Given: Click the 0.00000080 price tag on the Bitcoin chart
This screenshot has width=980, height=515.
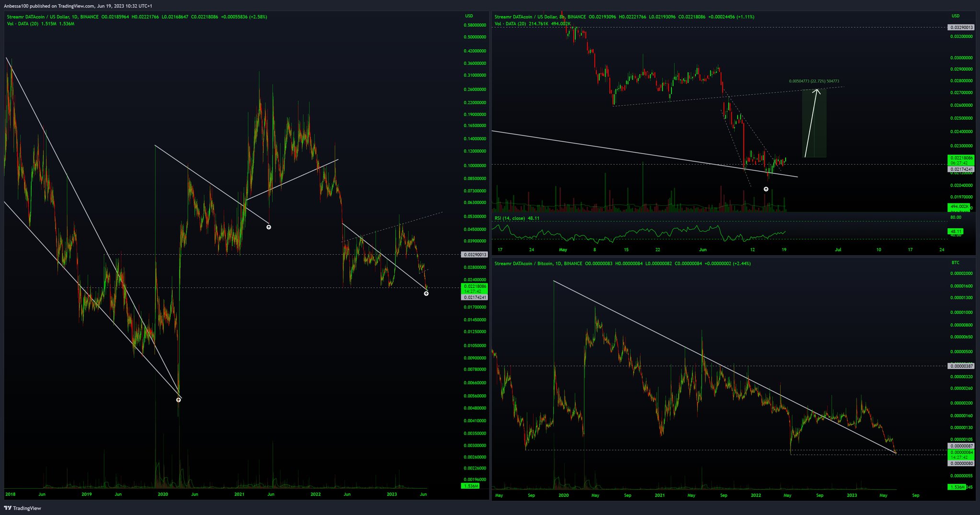Looking at the screenshot, I should [x=961, y=463].
